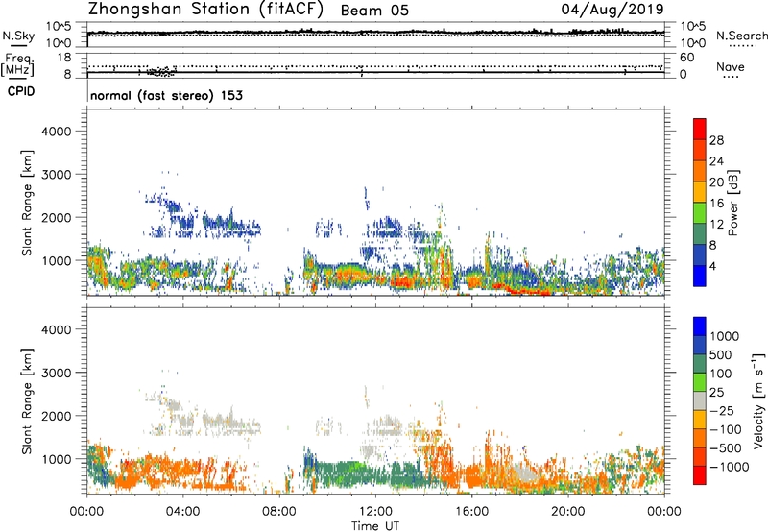768x532 pixels.
Task: Click 'normal (fast stereo) 153' text
Action: click(166, 95)
